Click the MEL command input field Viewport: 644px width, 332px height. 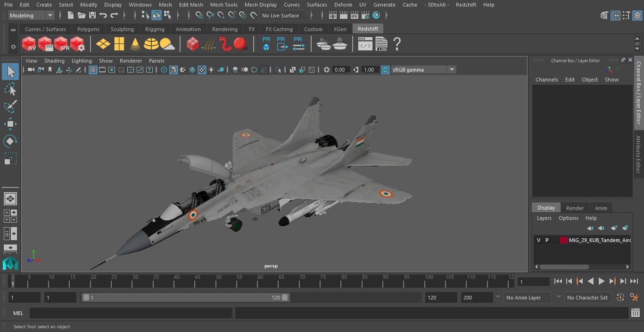131,313
